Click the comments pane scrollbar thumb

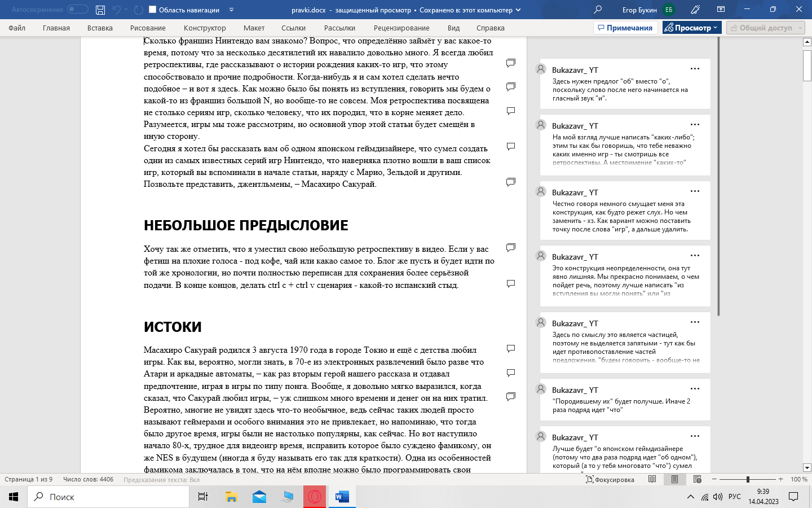tap(719, 177)
